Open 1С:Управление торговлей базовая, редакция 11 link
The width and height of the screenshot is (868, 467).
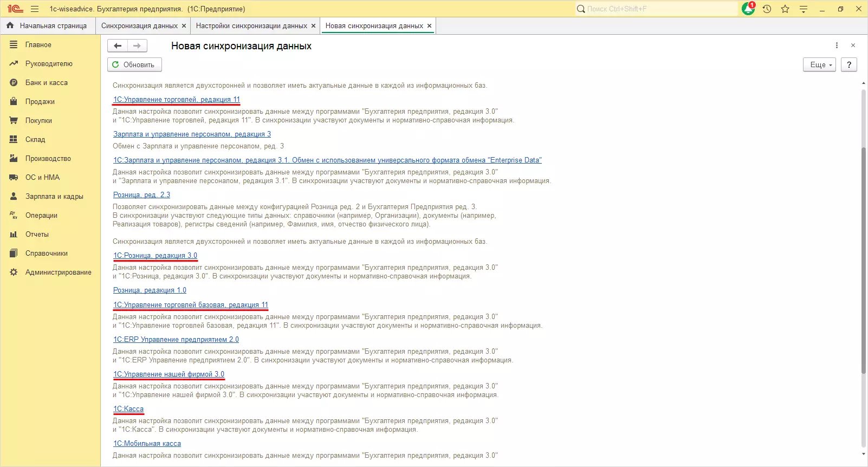pyautogui.click(x=191, y=305)
